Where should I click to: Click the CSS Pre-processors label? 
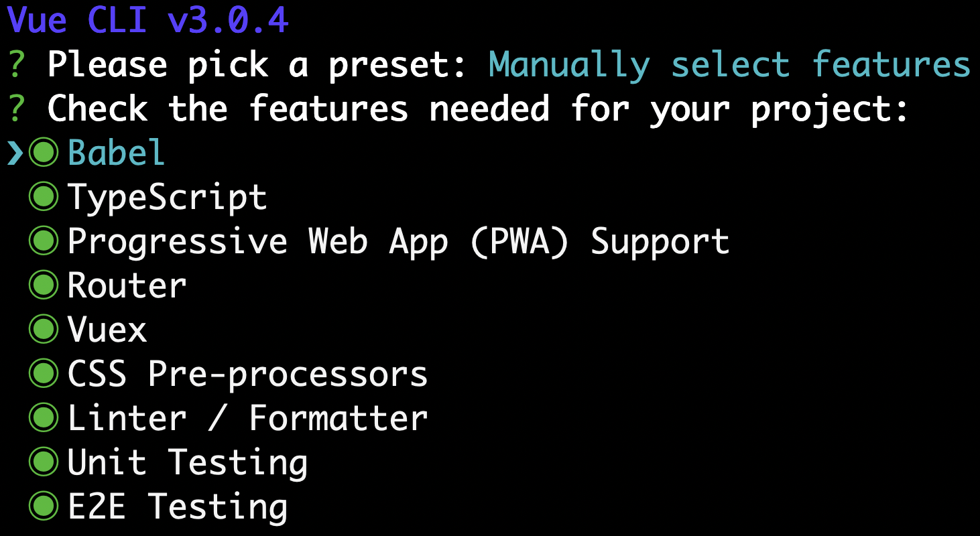pyautogui.click(x=247, y=374)
